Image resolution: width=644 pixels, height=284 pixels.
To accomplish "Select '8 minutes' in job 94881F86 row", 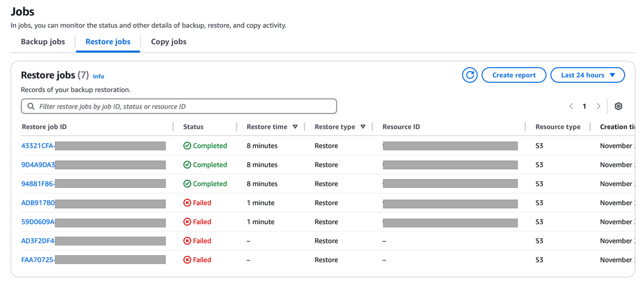I will (x=262, y=183).
